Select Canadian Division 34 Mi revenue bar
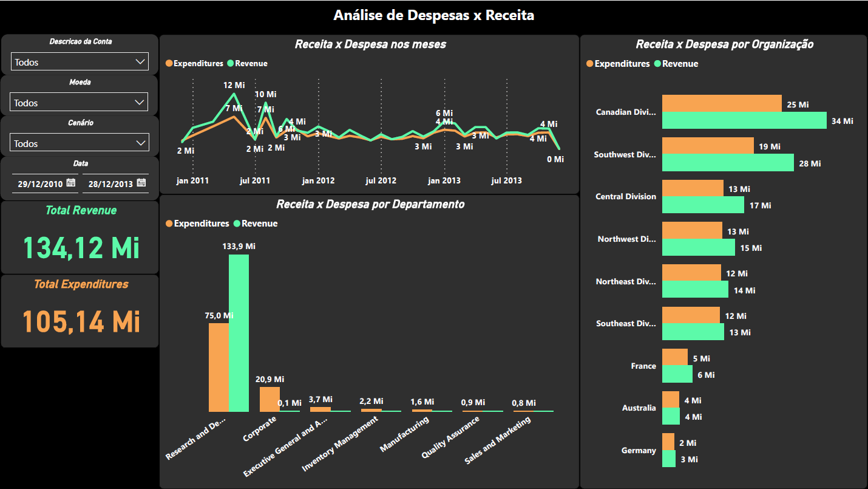Image resolution: width=868 pixels, height=489 pixels. click(x=744, y=120)
